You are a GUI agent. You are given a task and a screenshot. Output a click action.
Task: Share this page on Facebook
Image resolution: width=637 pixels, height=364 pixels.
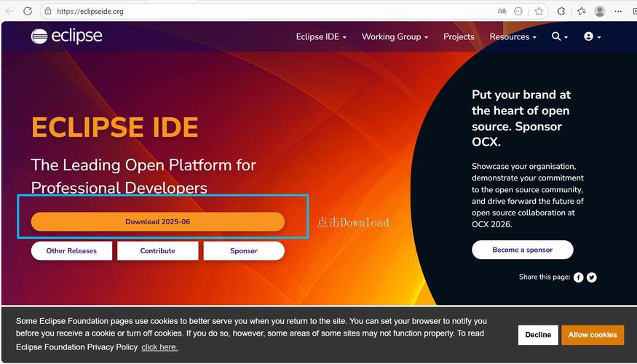click(578, 277)
